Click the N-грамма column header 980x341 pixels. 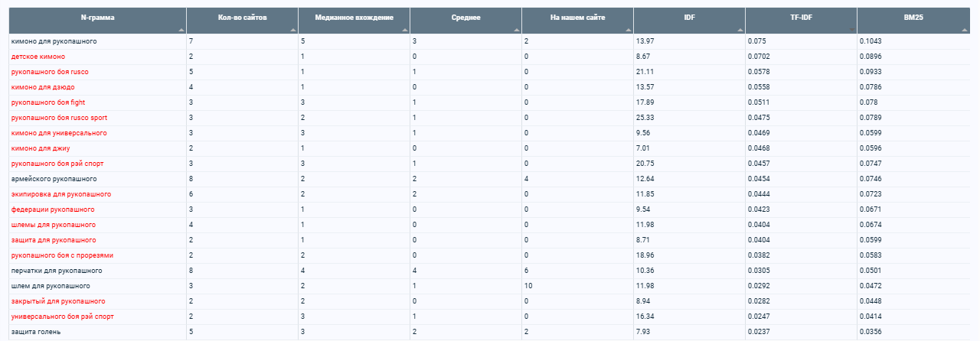click(97, 17)
